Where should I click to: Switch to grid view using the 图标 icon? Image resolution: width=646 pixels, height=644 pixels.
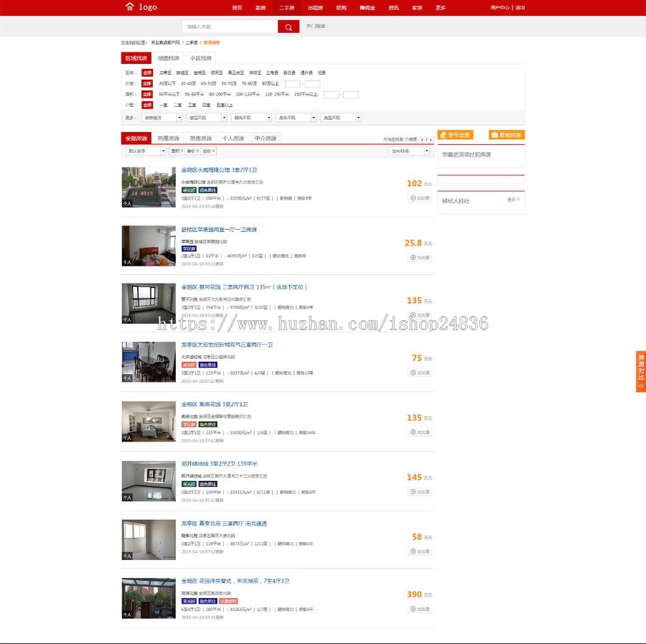coord(174,151)
